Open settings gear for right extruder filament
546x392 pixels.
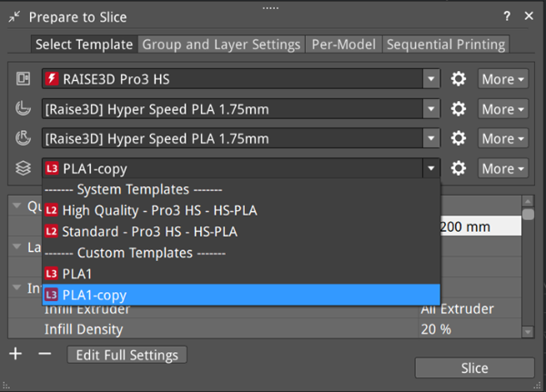click(x=459, y=139)
